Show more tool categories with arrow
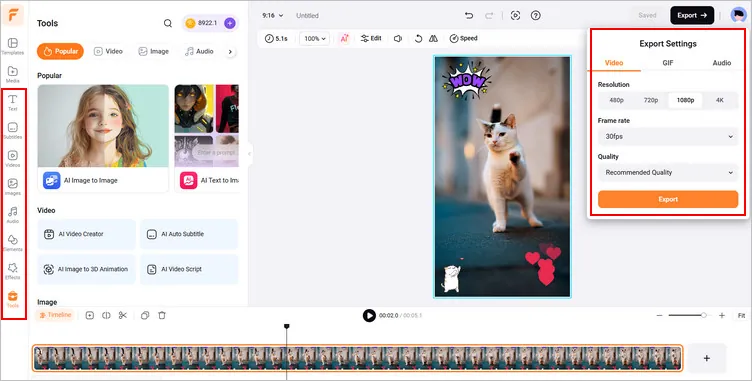The height and width of the screenshot is (381, 752). click(x=230, y=51)
